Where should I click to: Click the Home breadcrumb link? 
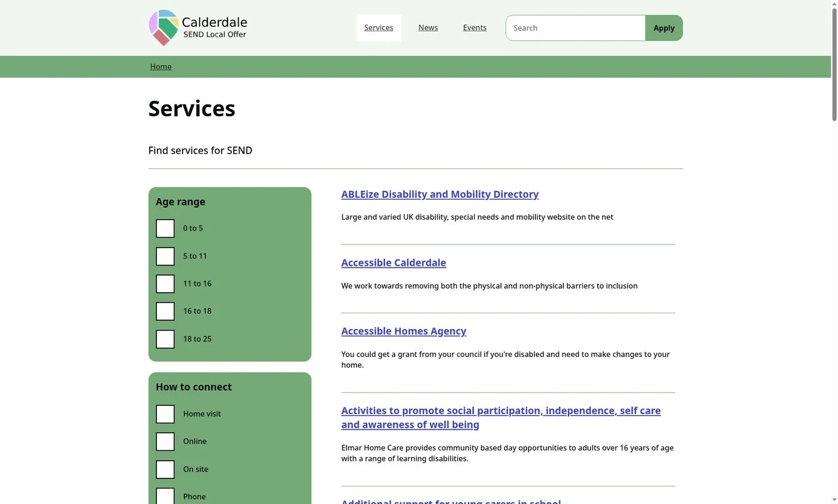[161, 67]
